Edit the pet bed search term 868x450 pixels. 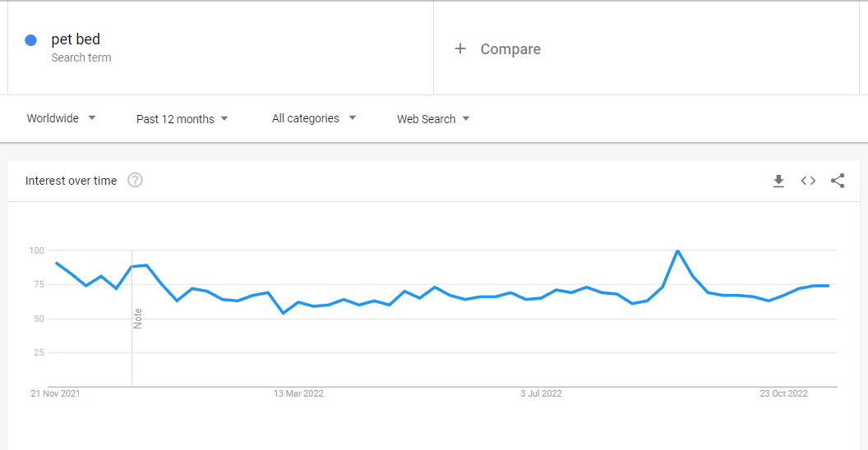[x=76, y=39]
